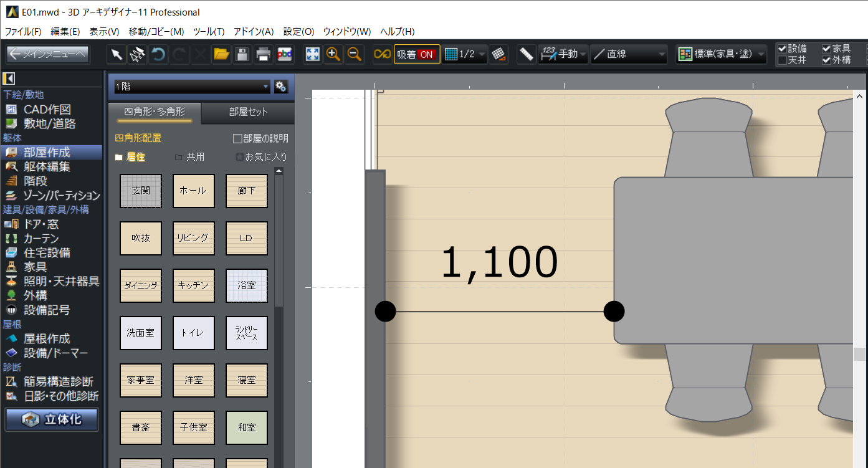Click the zoom in magnifier icon

pyautogui.click(x=333, y=55)
